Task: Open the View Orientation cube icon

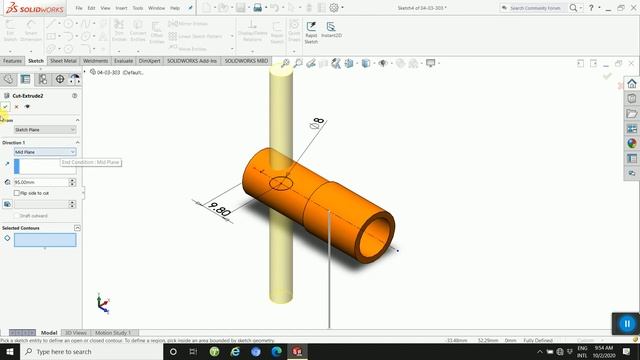Action: (349, 63)
